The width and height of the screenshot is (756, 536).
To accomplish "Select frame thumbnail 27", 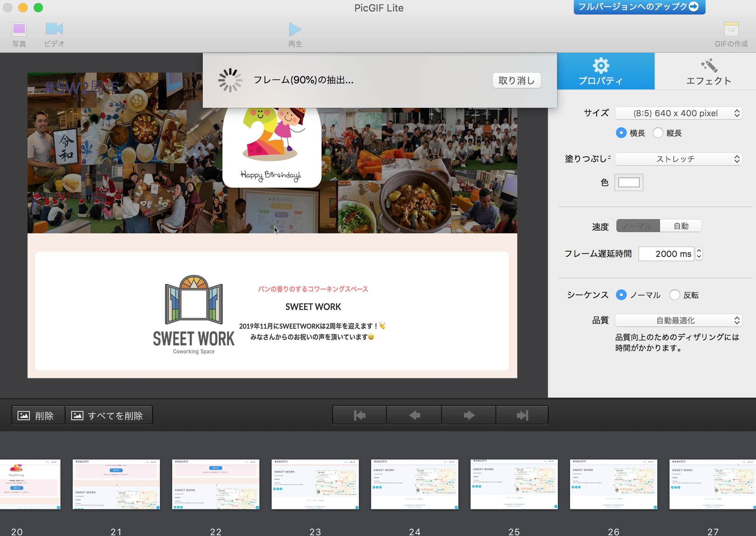I will click(x=713, y=484).
